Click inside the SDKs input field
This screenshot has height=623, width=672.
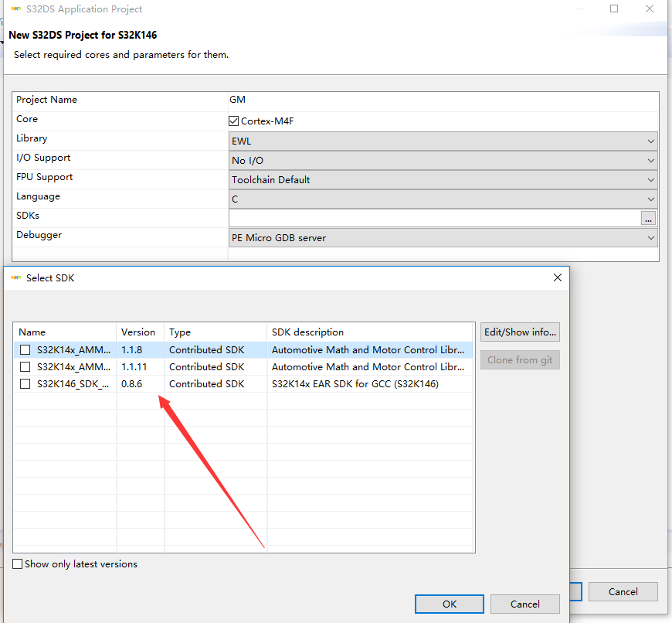pyautogui.click(x=435, y=218)
